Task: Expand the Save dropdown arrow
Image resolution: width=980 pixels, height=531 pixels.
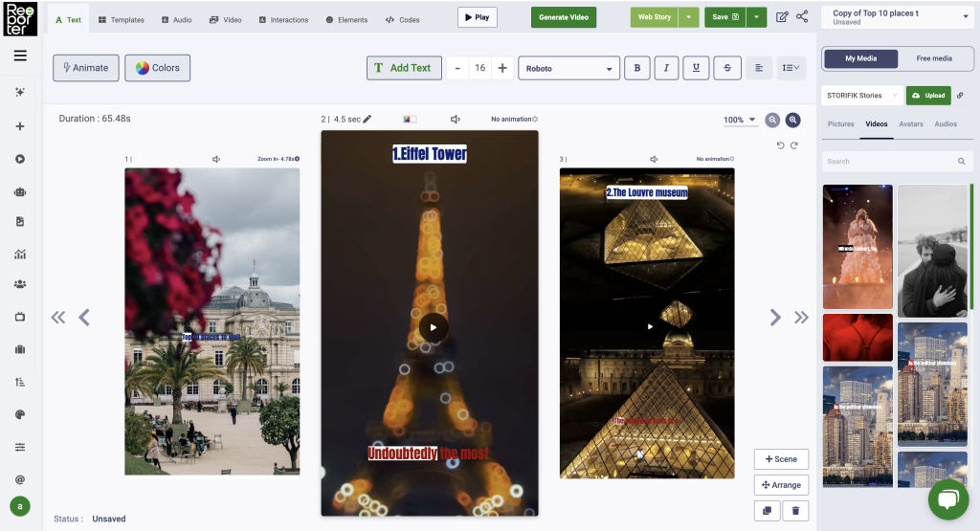Action: [x=756, y=17]
